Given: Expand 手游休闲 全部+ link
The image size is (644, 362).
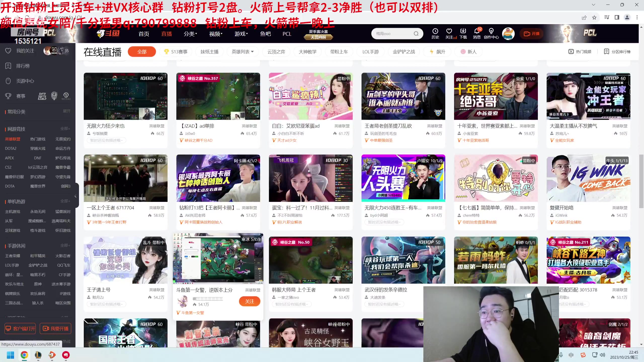Looking at the screenshot, I should pyautogui.click(x=65, y=245).
